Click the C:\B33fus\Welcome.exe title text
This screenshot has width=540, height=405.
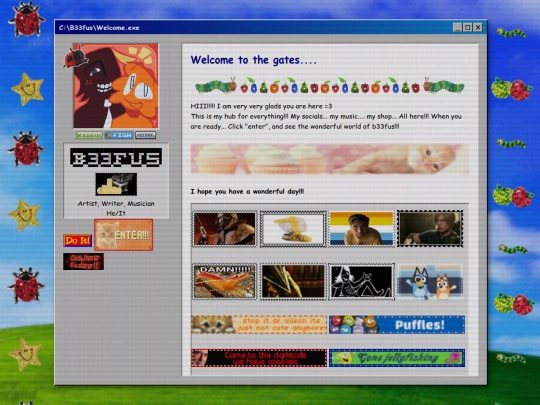[99, 28]
